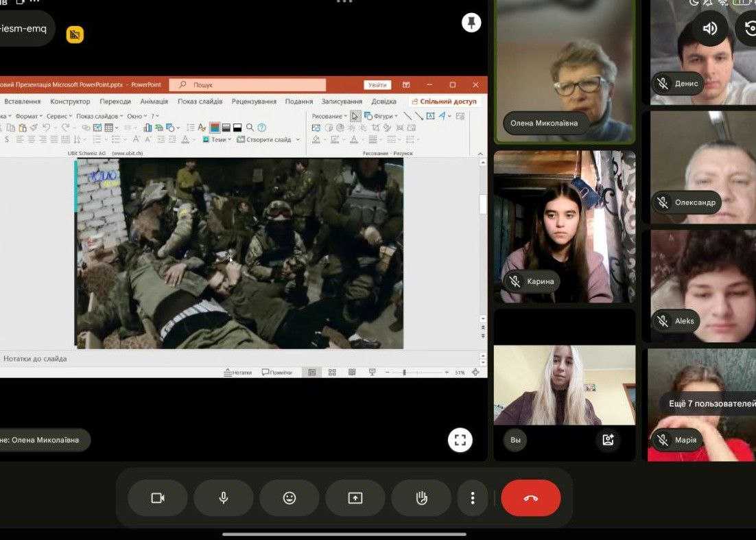The image size is (756, 540).
Task: Mute or unmute the microphone
Action: [x=223, y=498]
